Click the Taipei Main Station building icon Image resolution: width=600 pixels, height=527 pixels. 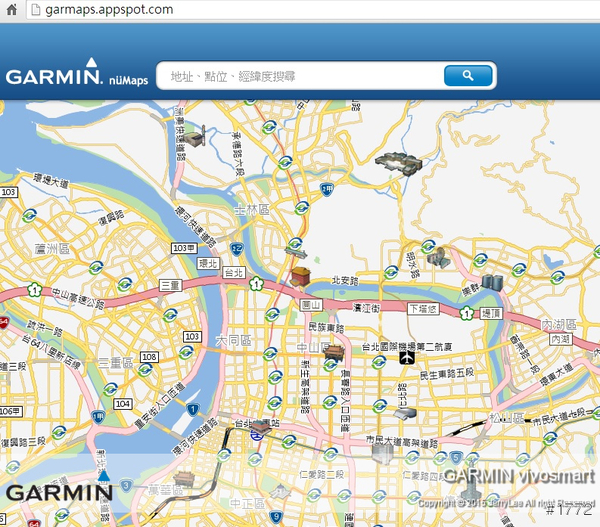tap(262, 430)
